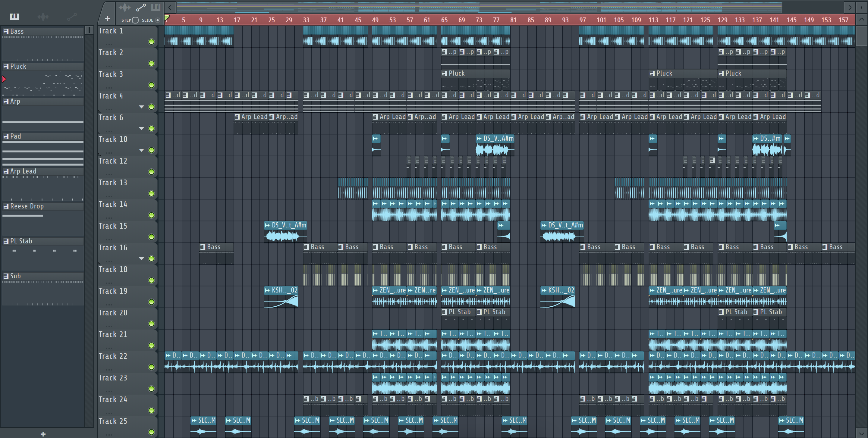This screenshot has height=438, width=868.
Task: Mute Track 12 with its green light
Action: (151, 172)
